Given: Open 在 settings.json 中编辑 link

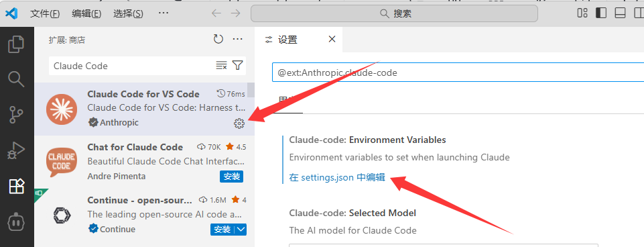Looking at the screenshot, I should point(337,177).
